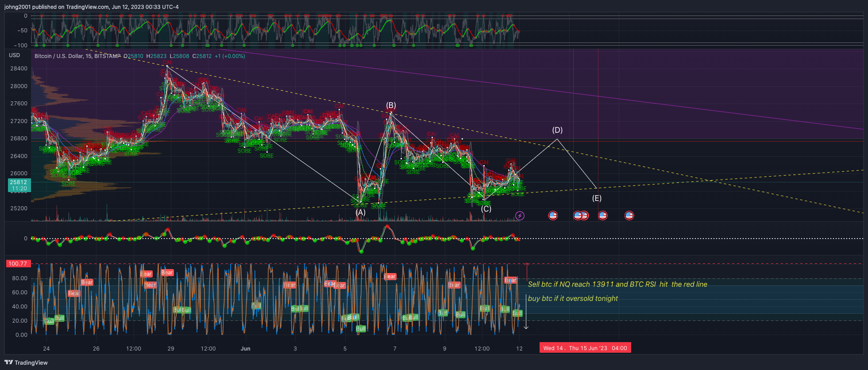The image size is (868, 370).
Task: Click the red 100.77 RSI value label
Action: pos(18,263)
